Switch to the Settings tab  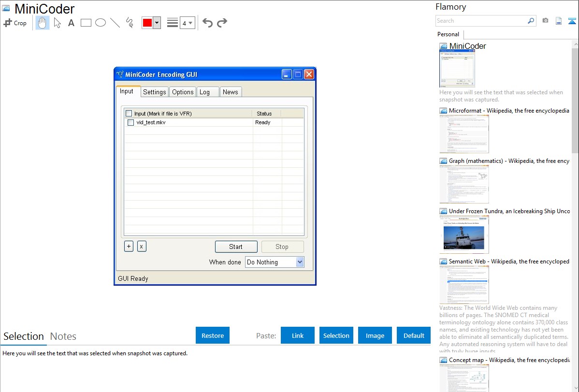[154, 92]
